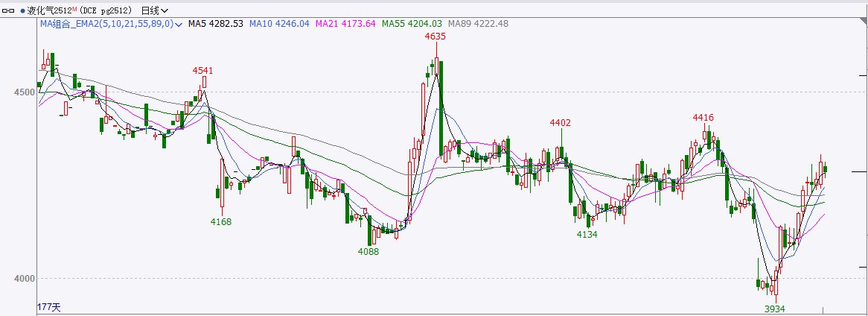
Task: Click the red M superscript marker
Action: pos(74,8)
